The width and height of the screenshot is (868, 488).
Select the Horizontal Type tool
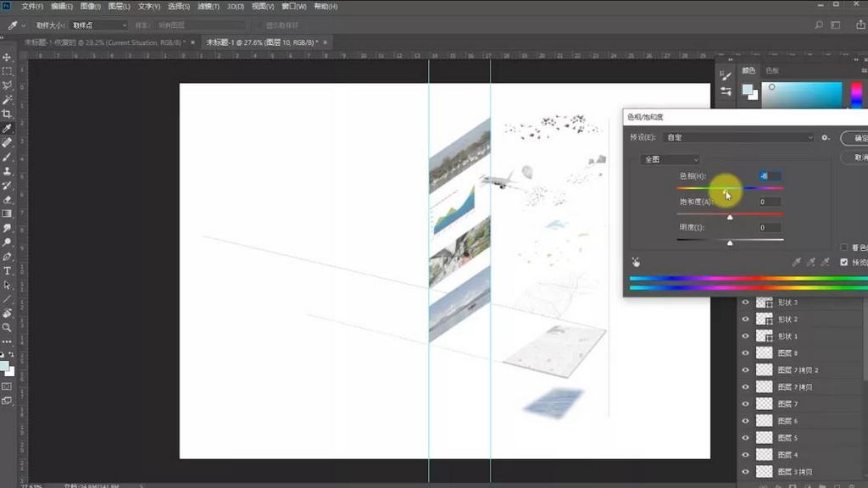coord(7,271)
